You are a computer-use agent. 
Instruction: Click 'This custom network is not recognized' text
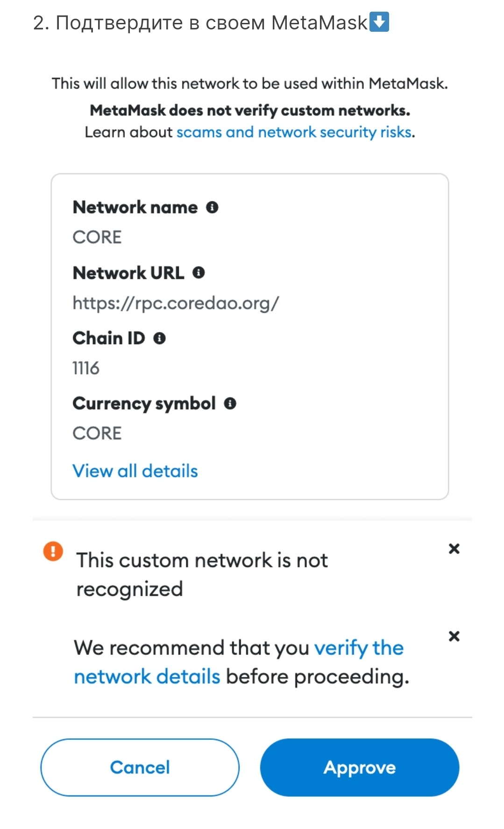click(202, 574)
